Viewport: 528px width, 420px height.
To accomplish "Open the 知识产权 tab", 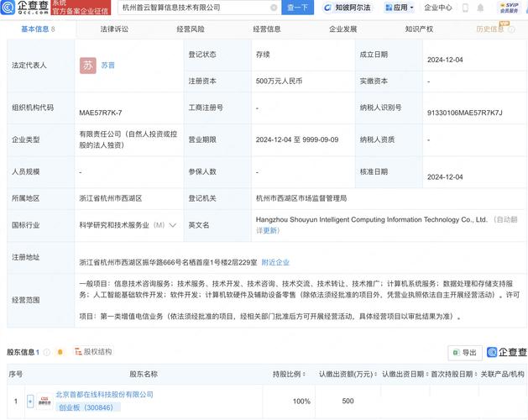I will point(419,29).
